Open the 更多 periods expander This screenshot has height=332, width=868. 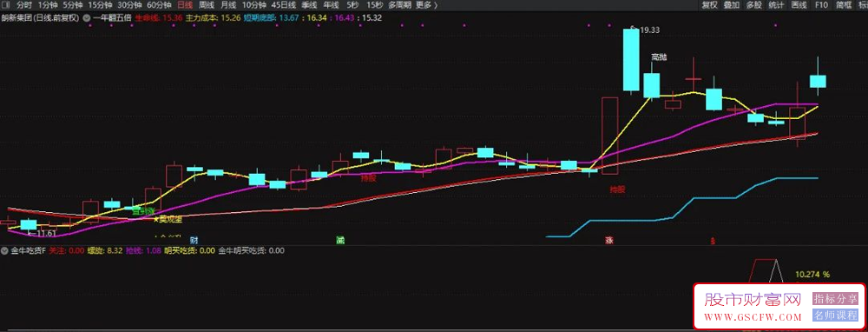tap(426, 5)
